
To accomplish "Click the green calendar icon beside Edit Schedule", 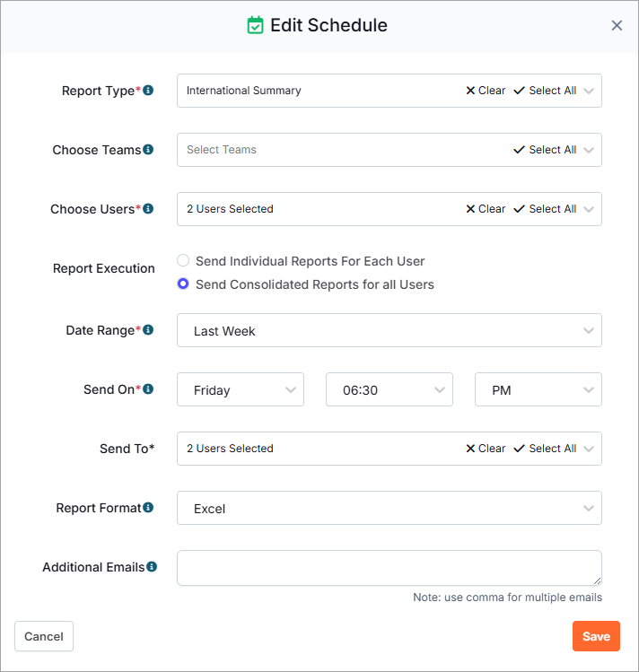I will point(256,25).
